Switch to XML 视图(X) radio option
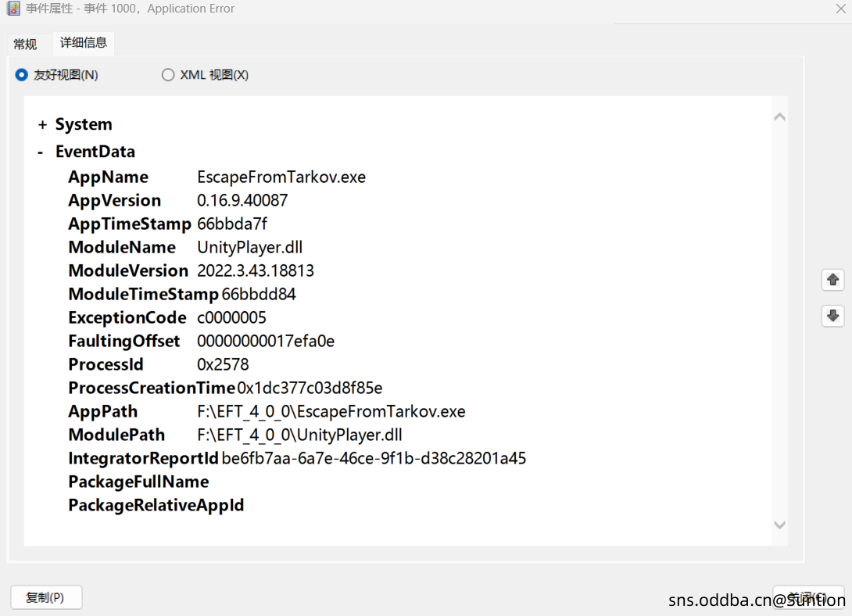 click(168, 75)
